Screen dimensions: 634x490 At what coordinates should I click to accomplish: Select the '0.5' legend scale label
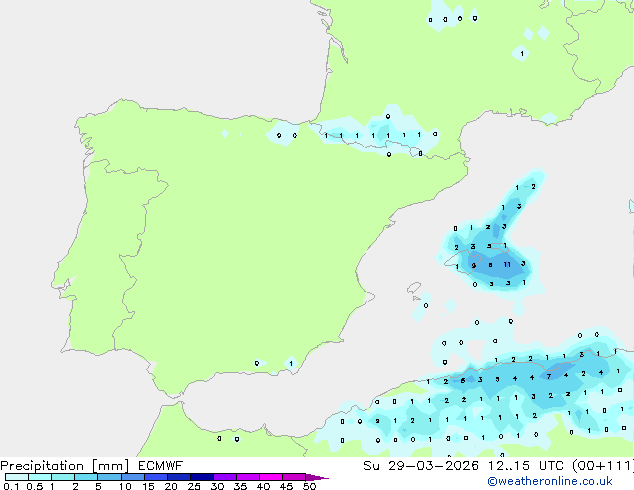35,486
